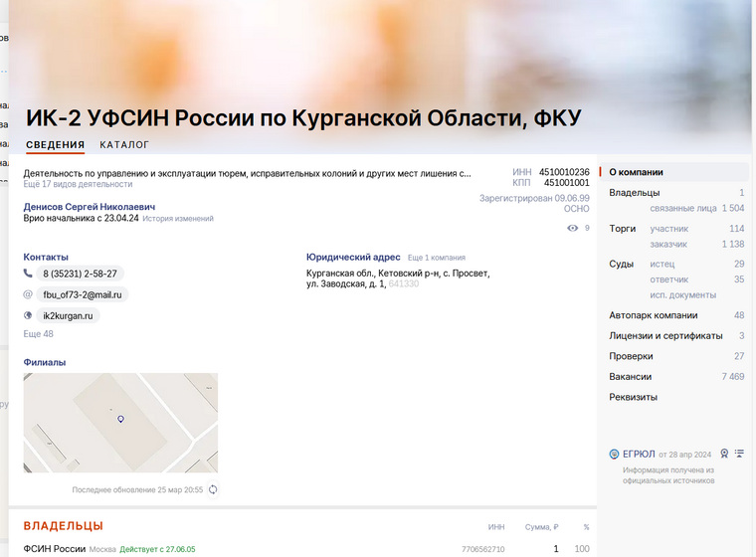Open связанные лица 1 504

pos(696,208)
